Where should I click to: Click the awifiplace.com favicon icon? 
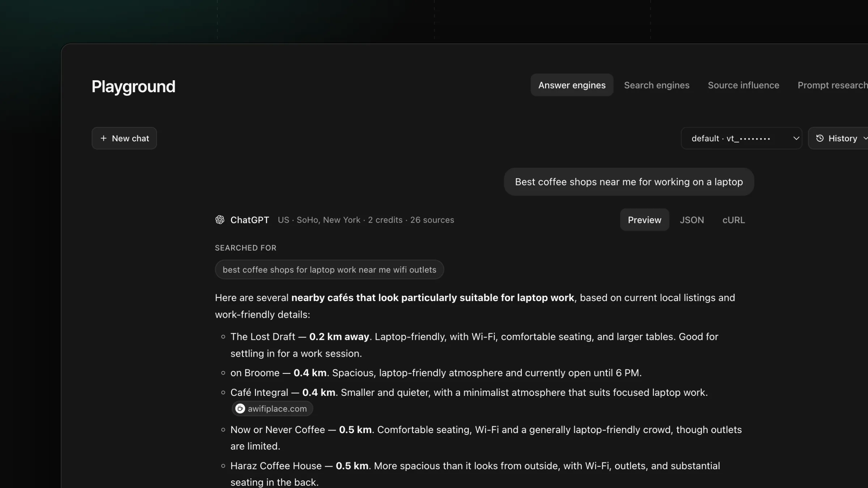240,408
